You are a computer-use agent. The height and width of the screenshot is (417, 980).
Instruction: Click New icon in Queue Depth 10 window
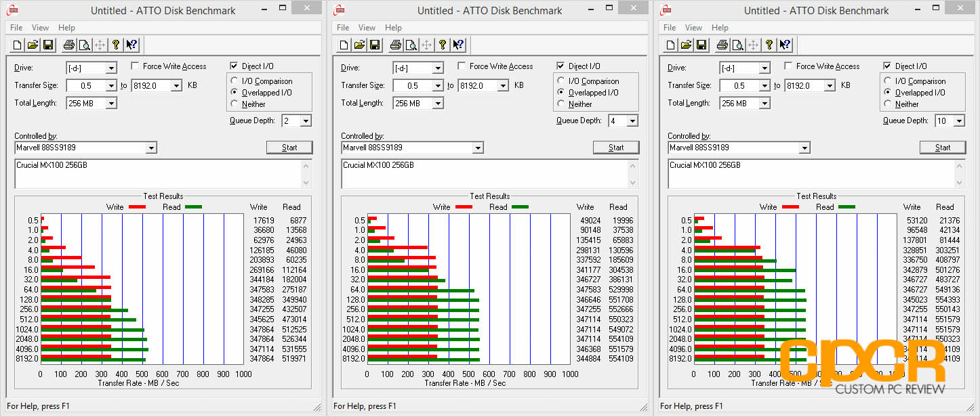click(670, 45)
